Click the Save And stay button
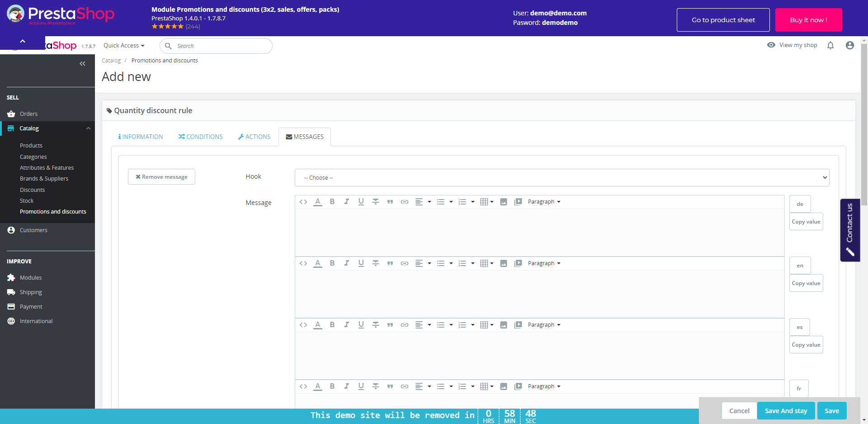The width and height of the screenshot is (868, 424). (786, 411)
